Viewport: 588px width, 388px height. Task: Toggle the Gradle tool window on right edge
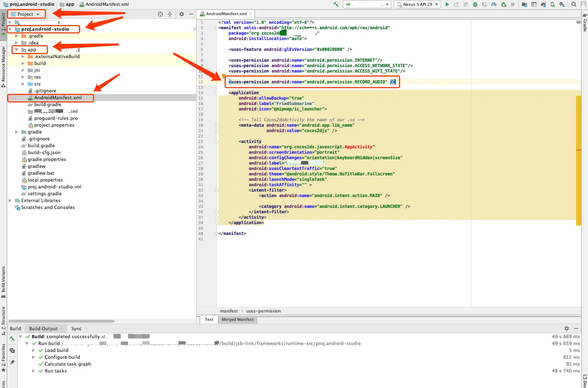(585, 22)
